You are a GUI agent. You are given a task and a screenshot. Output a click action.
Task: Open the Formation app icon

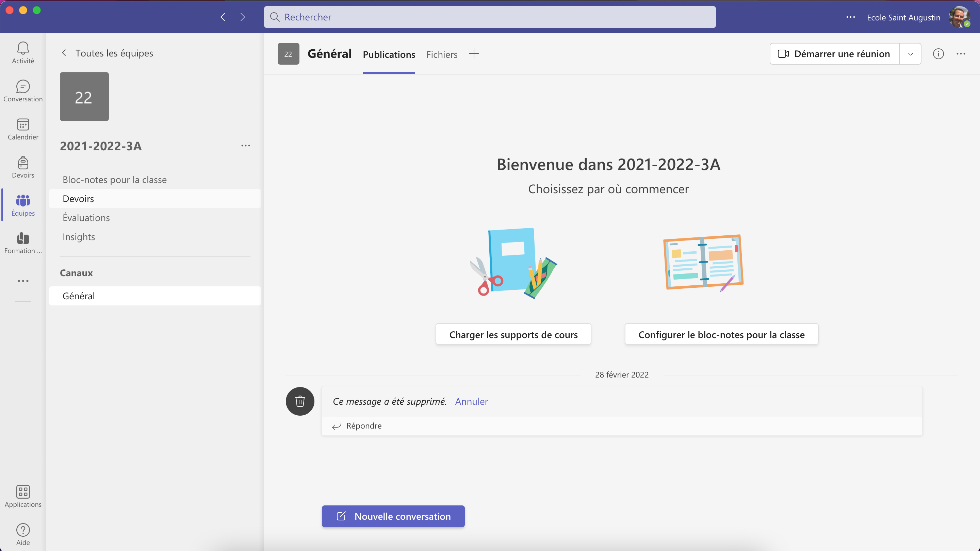tap(23, 243)
